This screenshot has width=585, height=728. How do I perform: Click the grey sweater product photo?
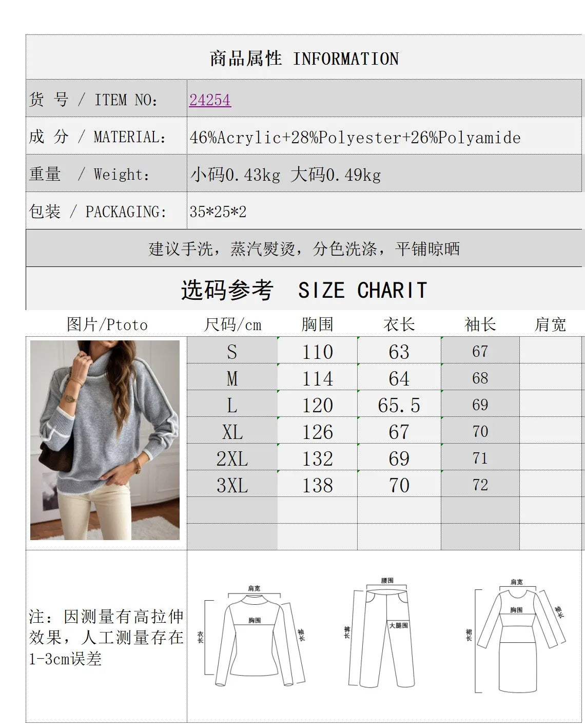pyautogui.click(x=105, y=440)
